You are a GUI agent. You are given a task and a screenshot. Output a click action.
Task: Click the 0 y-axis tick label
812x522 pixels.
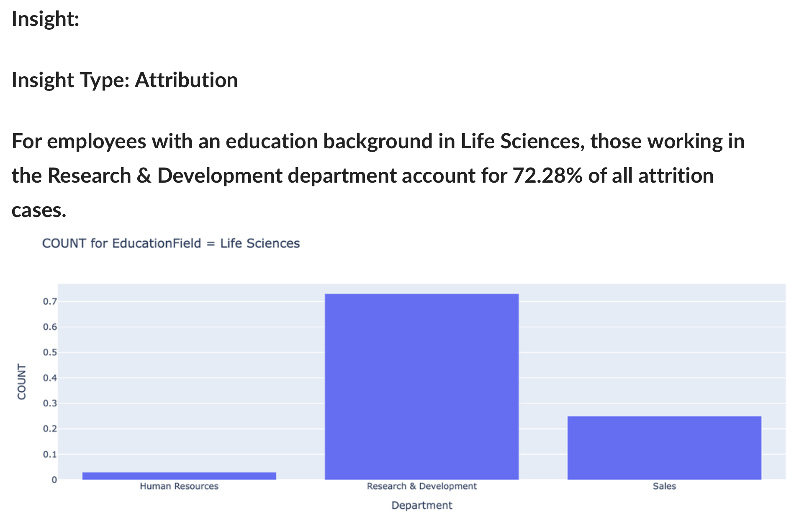(x=54, y=480)
